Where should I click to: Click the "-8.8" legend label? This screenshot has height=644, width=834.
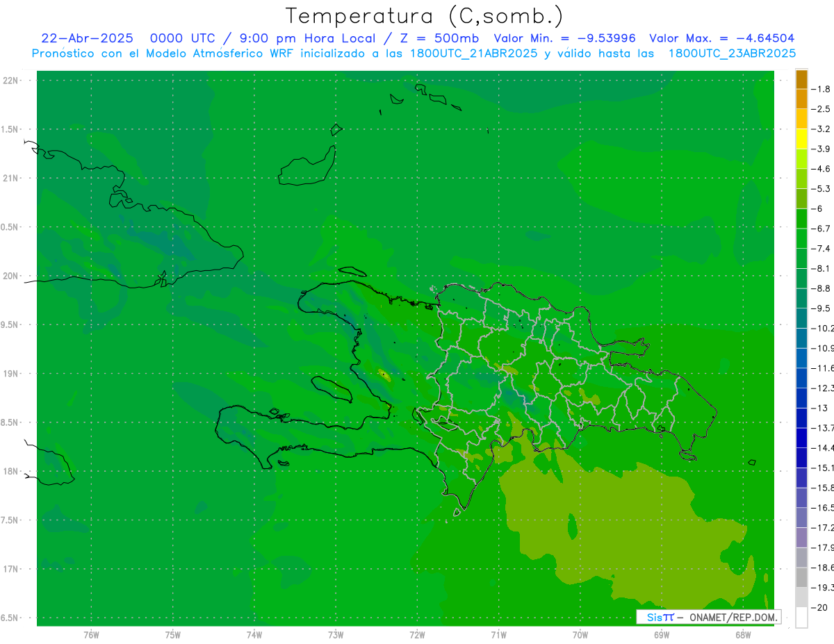[820, 288]
